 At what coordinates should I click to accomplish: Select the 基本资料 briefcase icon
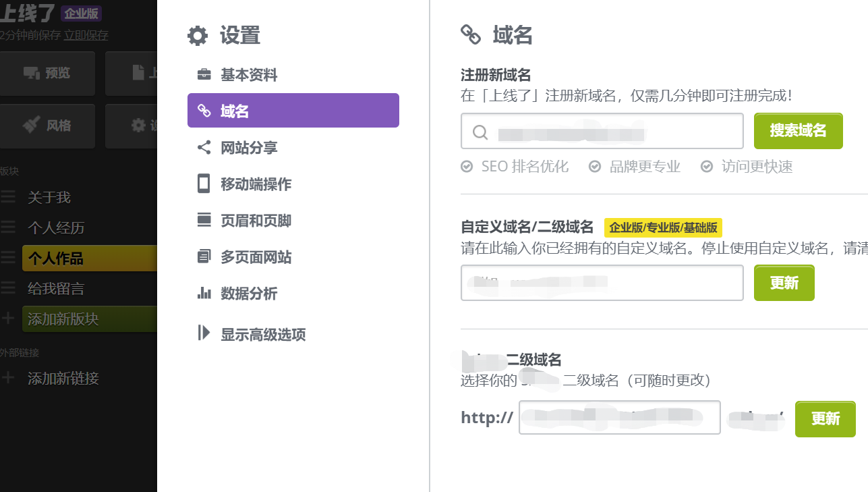tap(203, 74)
